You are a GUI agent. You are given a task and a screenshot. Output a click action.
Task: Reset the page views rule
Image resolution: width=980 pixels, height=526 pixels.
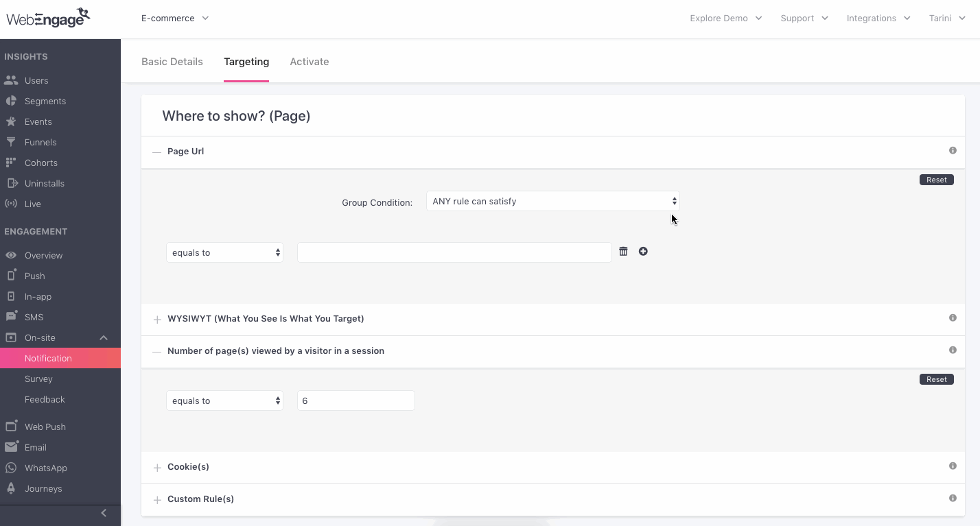(x=937, y=379)
